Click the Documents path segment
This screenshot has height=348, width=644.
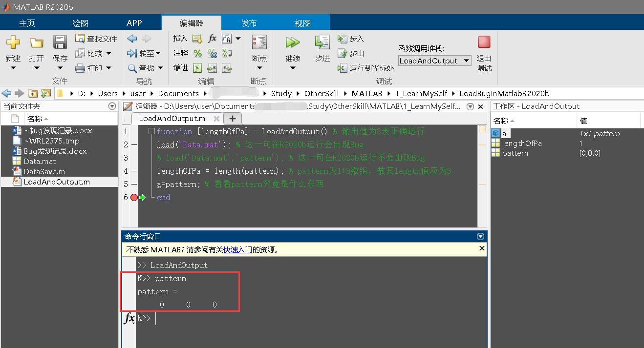(x=178, y=93)
